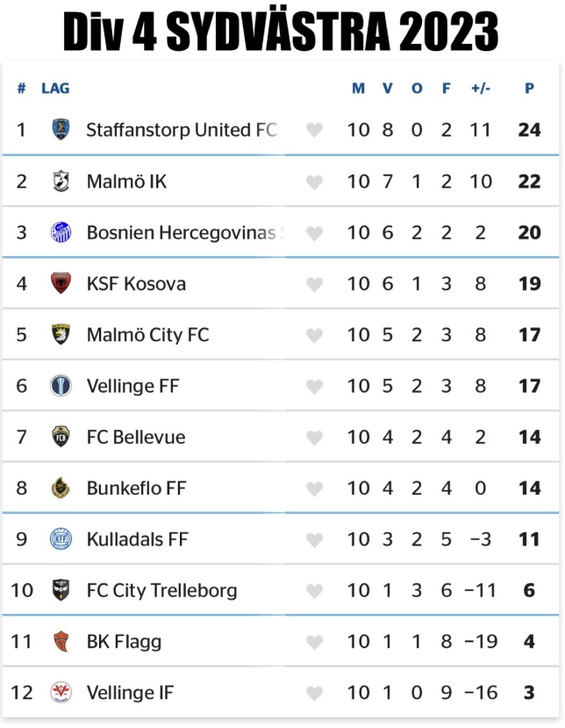Click the Kulladals FF blue KFF logo

(61, 539)
